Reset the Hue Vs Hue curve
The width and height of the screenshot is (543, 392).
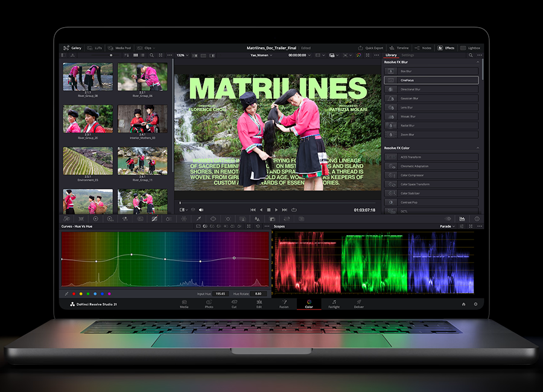coord(258,226)
